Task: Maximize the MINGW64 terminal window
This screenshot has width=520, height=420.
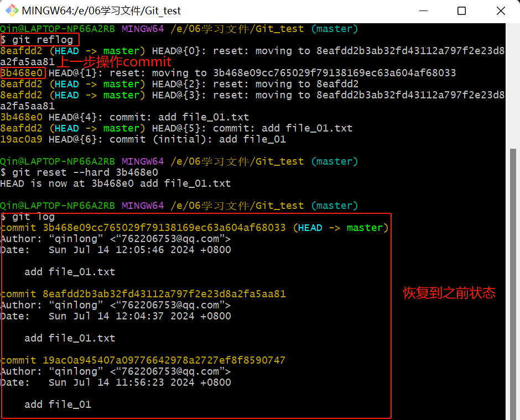Action: point(461,11)
